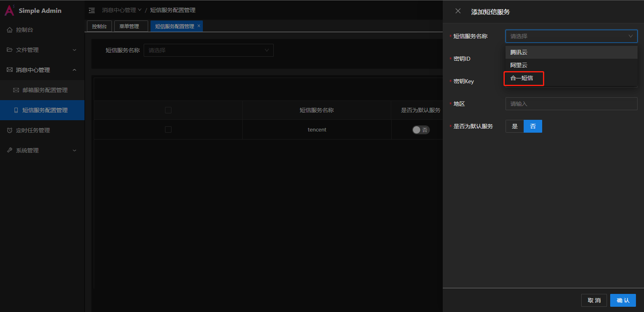Image resolution: width=644 pixels, height=312 pixels.
Task: Choose 否 for 是否为默认服务
Action: click(533, 126)
